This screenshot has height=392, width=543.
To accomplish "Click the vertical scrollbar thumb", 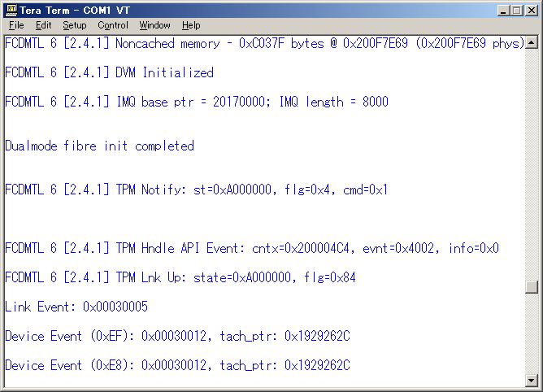I will point(532,287).
